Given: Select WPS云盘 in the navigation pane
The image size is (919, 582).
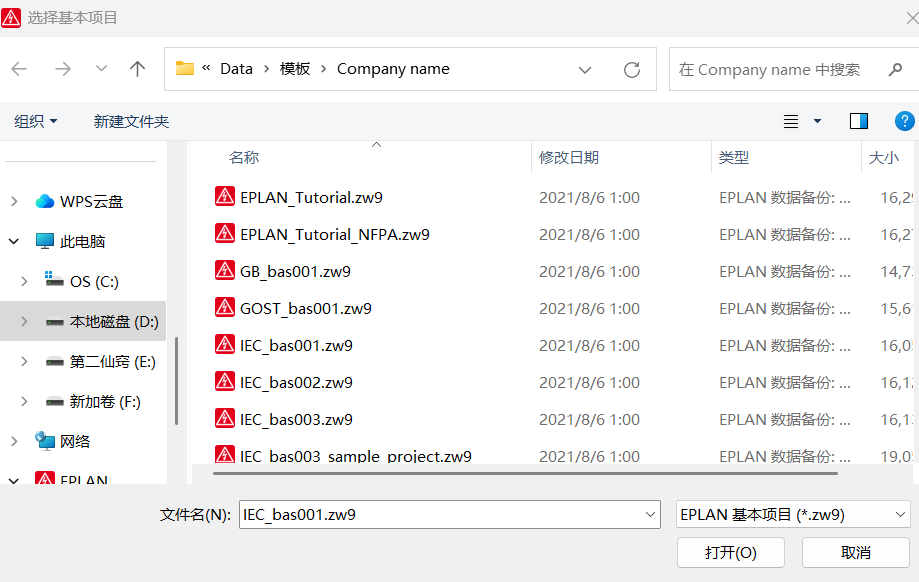Looking at the screenshot, I should click(91, 202).
